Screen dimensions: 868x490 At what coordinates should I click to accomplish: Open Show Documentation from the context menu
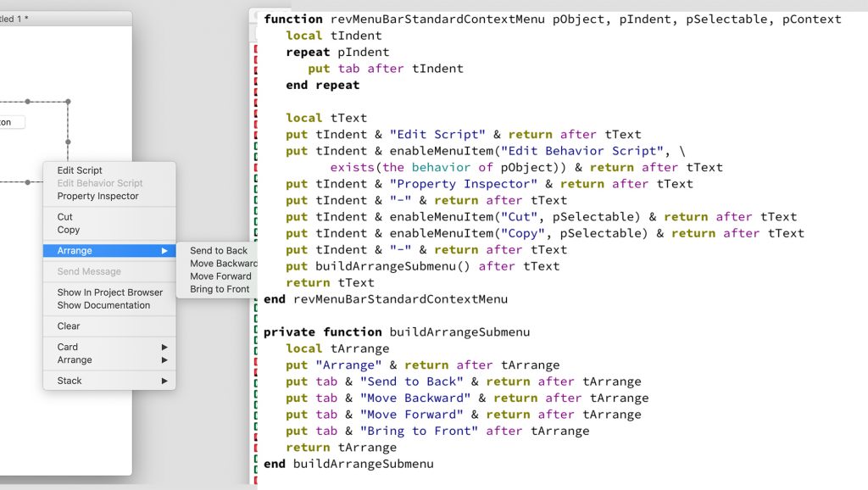coord(103,305)
